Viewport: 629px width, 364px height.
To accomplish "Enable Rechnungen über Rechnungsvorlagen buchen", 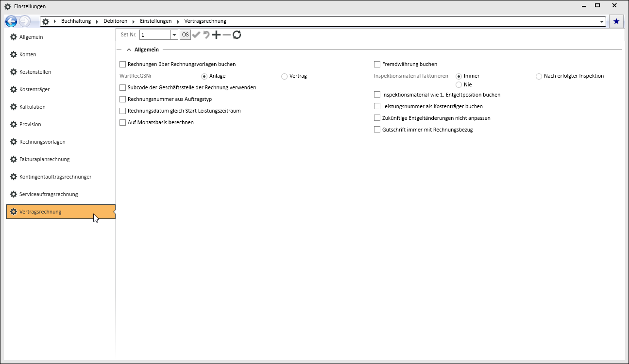I will [x=122, y=64].
